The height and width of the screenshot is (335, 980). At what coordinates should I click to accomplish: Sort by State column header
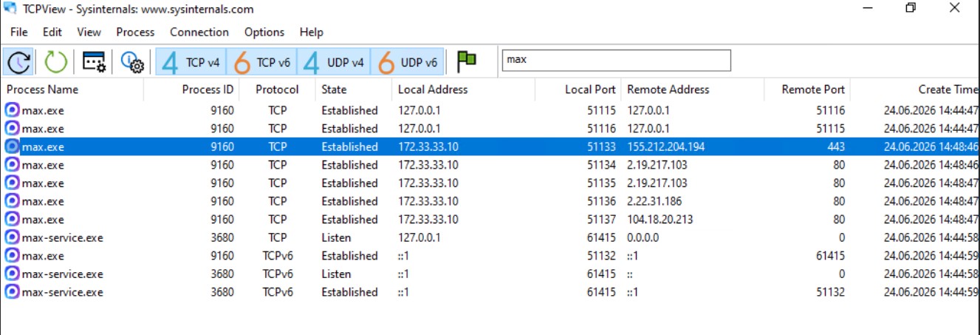coord(353,89)
